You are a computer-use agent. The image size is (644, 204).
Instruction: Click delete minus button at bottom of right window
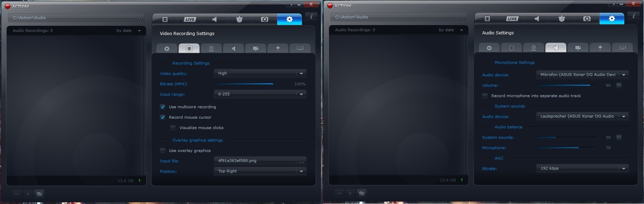pyautogui.click(x=339, y=193)
